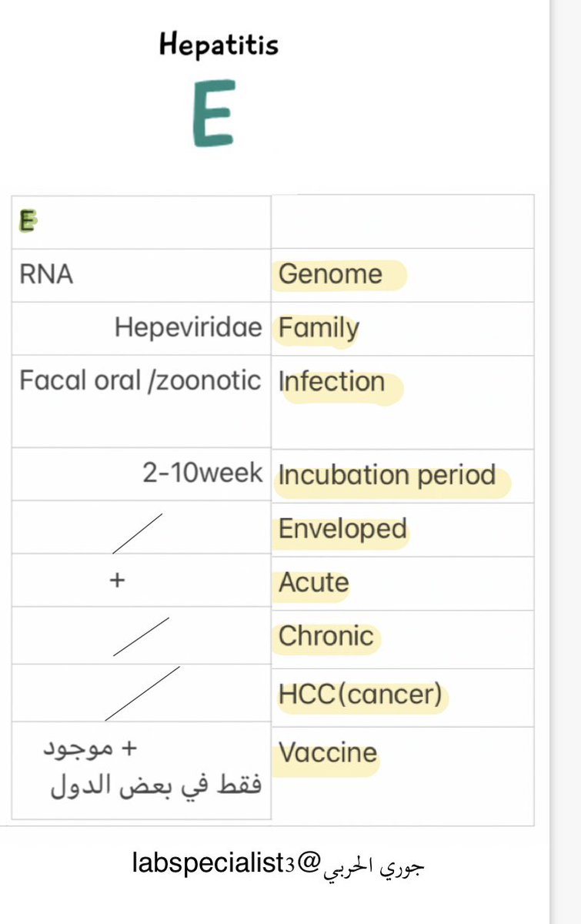581x924 pixels.
Task: Click the Arabic text in the Vaccine row
Action: (152, 767)
